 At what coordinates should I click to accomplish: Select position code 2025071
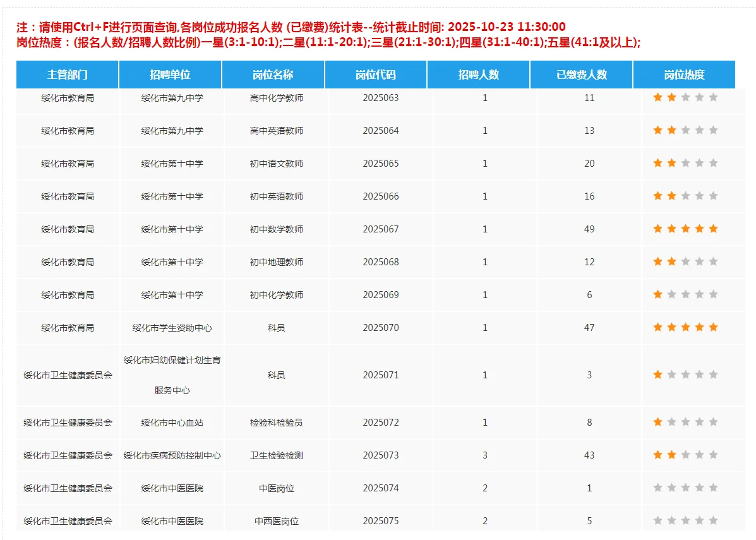coord(381,375)
